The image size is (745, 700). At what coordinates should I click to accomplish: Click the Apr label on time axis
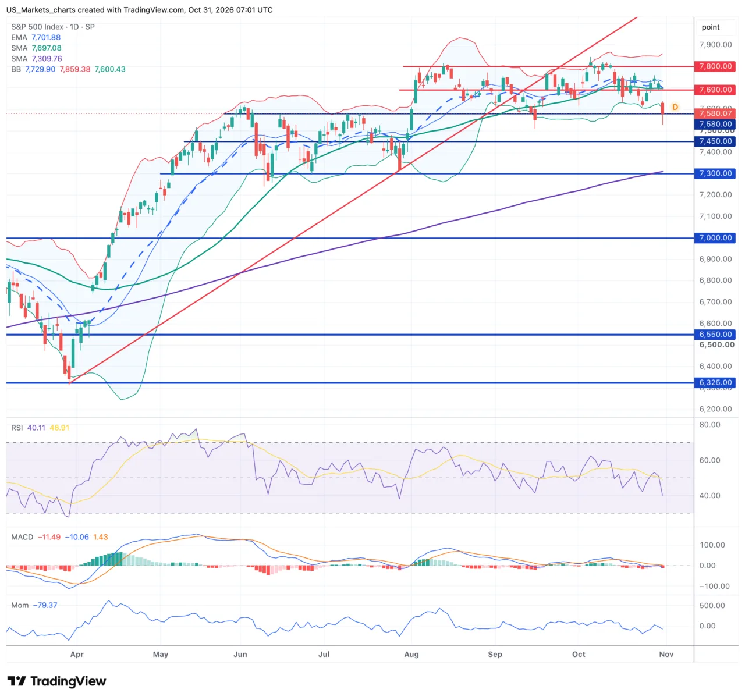(77, 655)
